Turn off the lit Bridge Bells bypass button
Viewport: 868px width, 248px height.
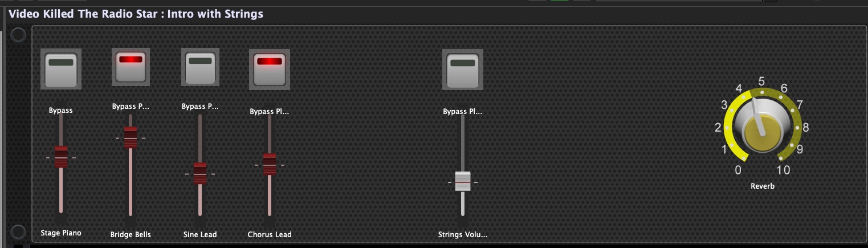point(131,67)
